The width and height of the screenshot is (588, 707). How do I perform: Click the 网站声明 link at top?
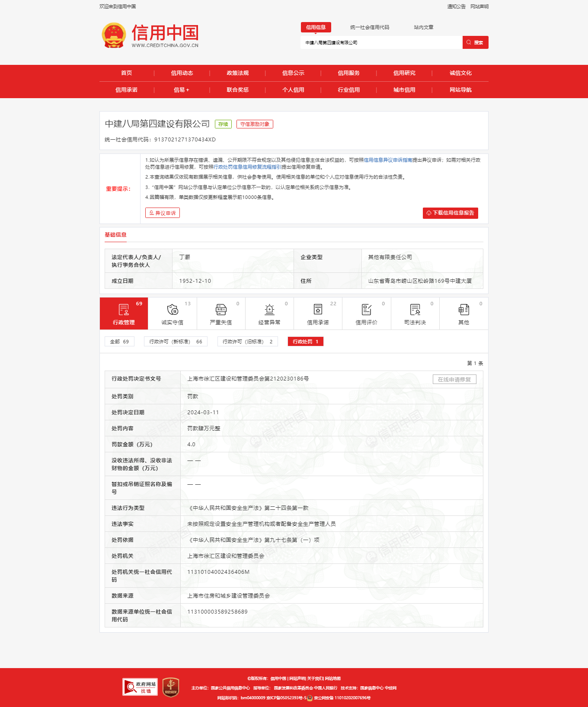click(479, 6)
